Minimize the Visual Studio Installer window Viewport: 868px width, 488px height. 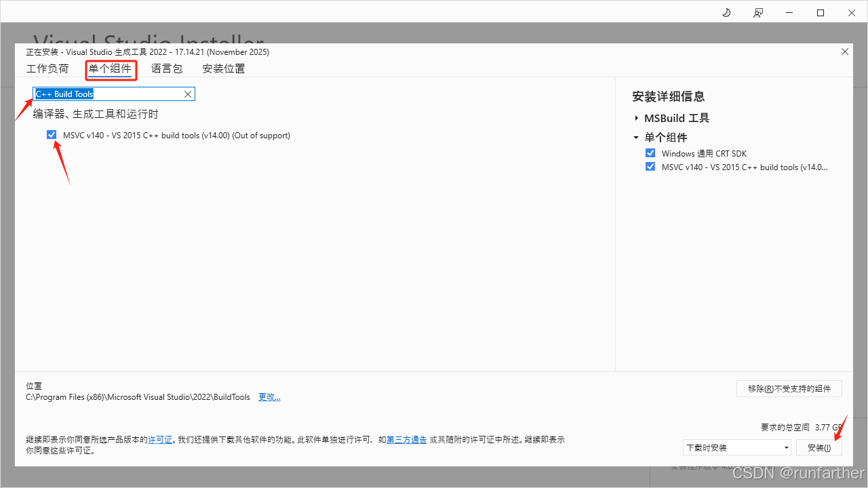tap(789, 13)
